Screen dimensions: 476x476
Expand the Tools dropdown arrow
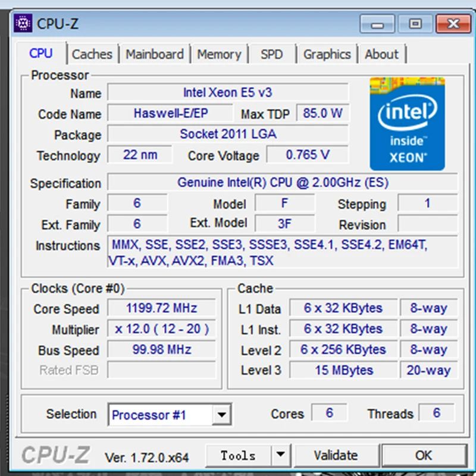[281, 455]
